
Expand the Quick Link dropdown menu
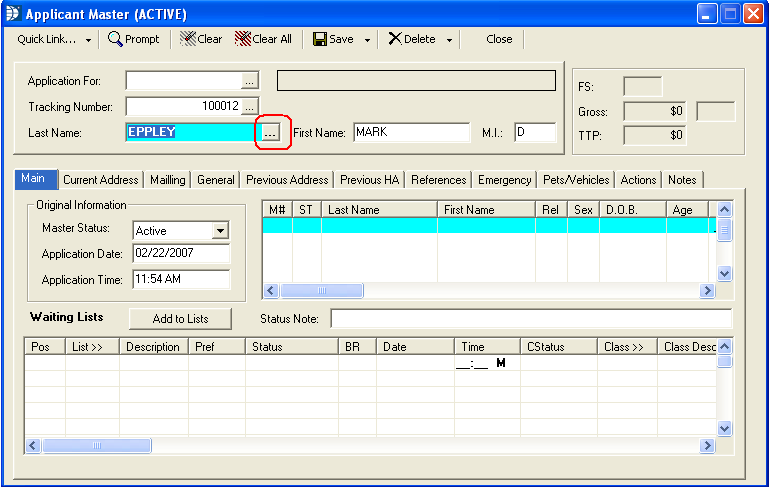point(88,40)
